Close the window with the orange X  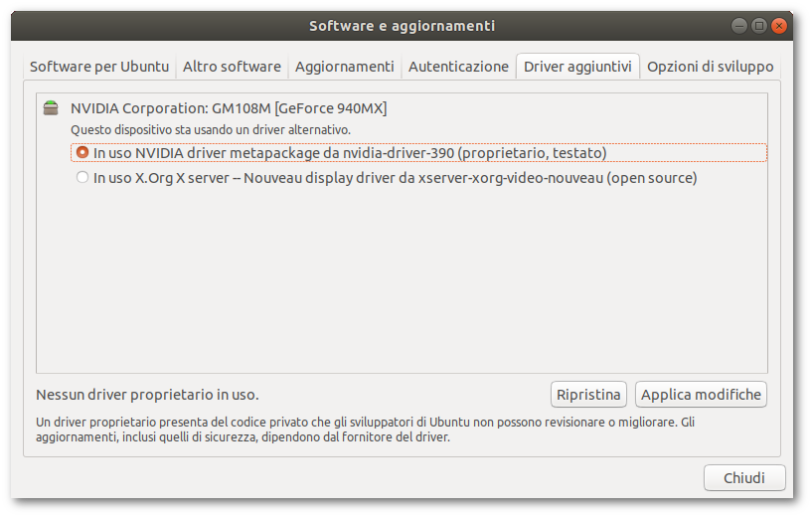coord(779,26)
